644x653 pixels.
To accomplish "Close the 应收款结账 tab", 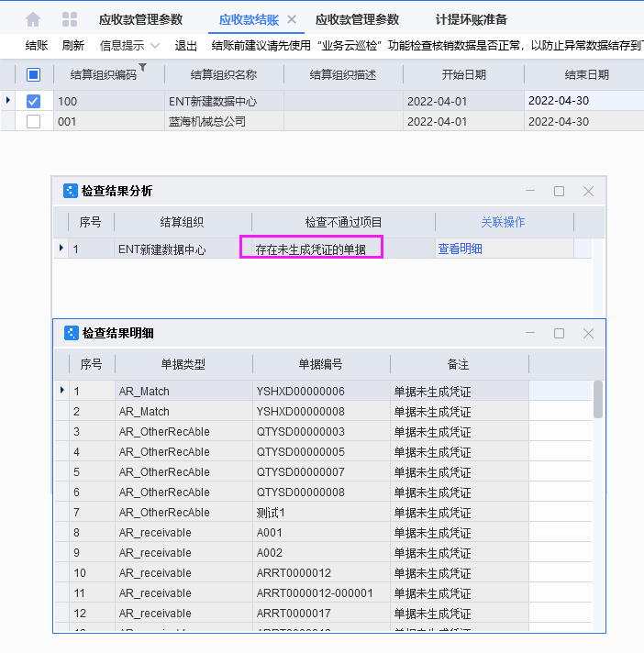I will 292,19.
